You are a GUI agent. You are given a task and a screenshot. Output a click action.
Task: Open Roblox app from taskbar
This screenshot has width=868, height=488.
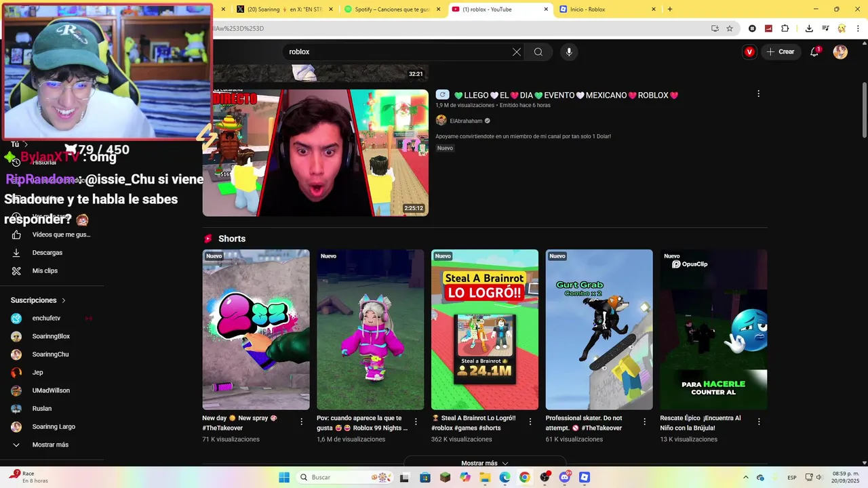tap(585, 477)
